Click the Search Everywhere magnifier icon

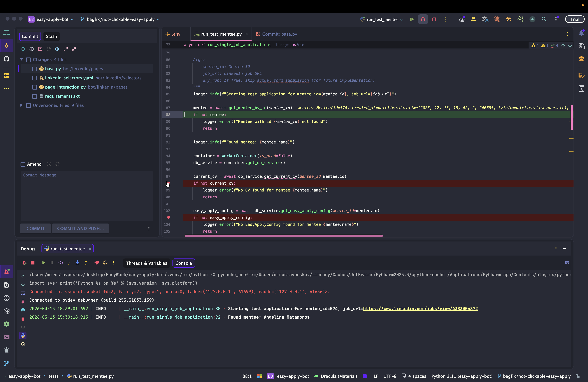pyautogui.click(x=544, y=19)
